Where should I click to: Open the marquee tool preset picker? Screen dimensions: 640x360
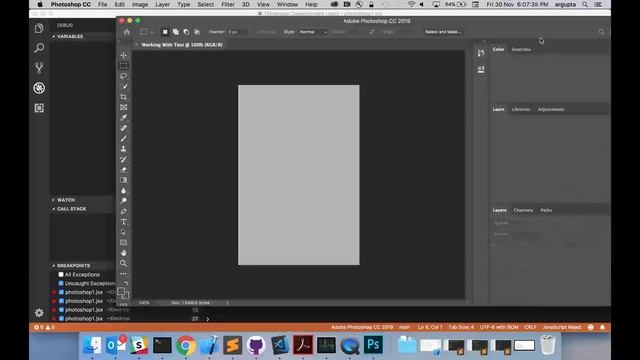(147, 32)
